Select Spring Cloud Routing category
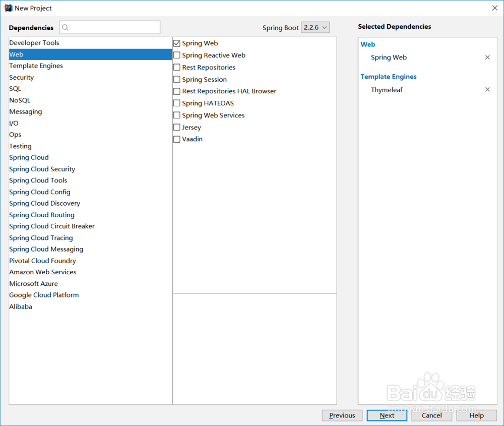The width and height of the screenshot is (504, 426). click(x=91, y=215)
